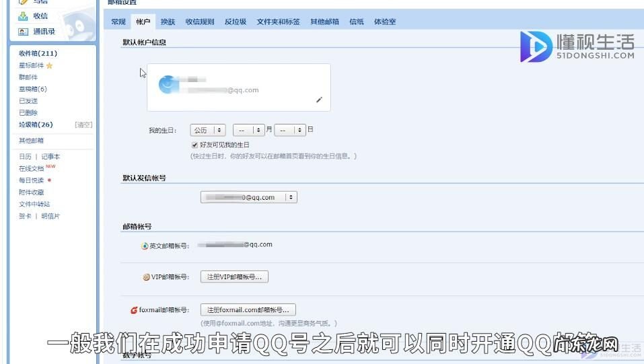The image size is (644, 364).
Task: Open the 公历 calendar type dropdown
Action: (x=208, y=131)
